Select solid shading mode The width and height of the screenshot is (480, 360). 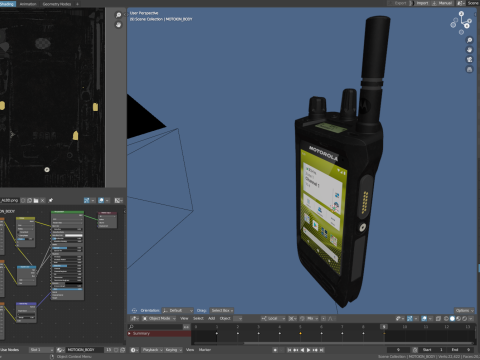(x=452, y=318)
